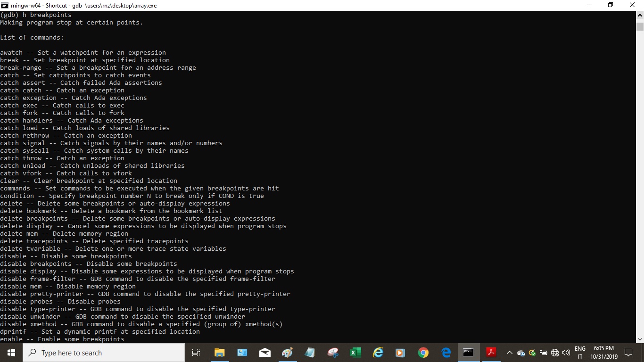Close the gdb console window
The image size is (644, 362).
[633, 5]
